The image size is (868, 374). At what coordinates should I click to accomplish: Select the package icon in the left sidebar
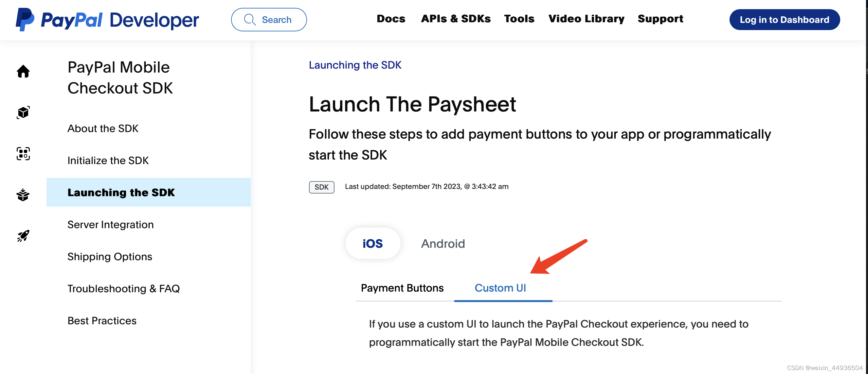(x=23, y=112)
